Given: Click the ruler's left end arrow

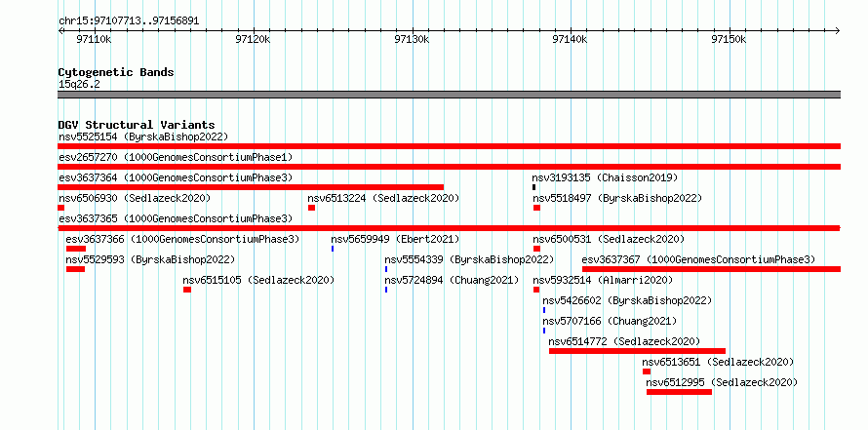Looking at the screenshot, I should [60, 30].
